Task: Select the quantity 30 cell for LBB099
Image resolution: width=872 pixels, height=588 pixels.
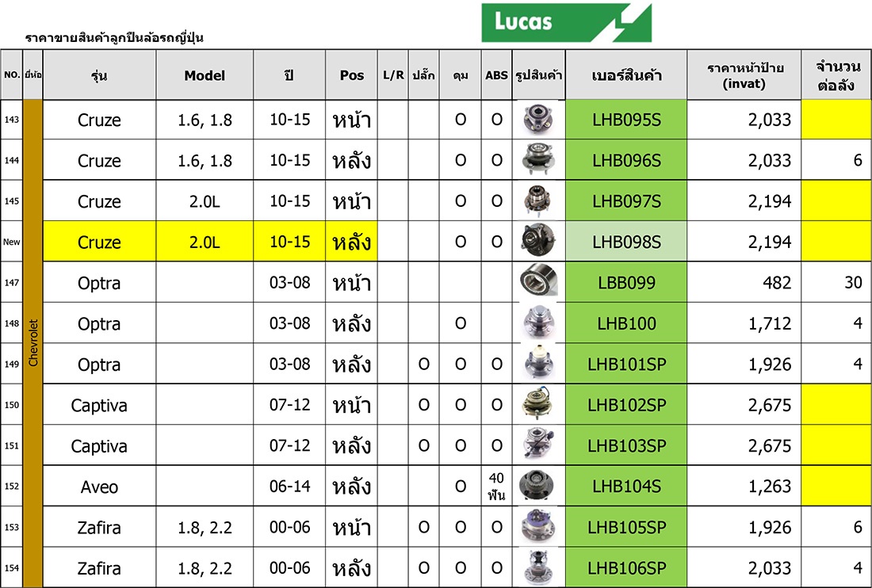Action: [x=836, y=283]
